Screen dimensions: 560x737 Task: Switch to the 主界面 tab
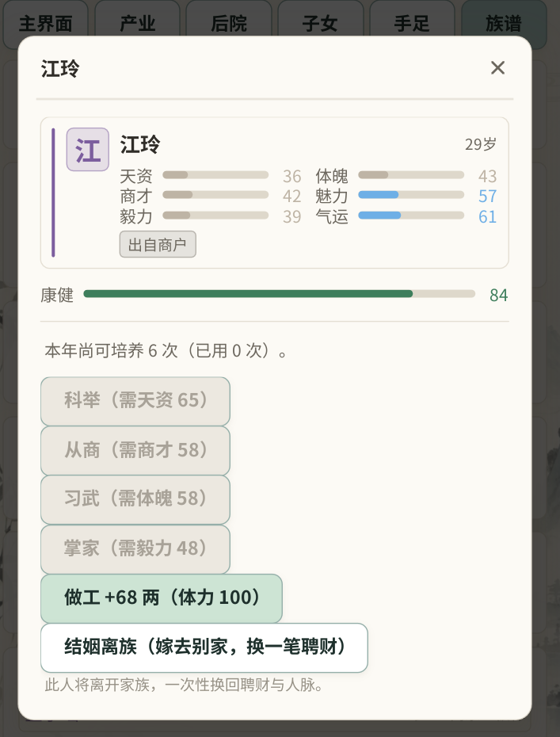(46, 24)
